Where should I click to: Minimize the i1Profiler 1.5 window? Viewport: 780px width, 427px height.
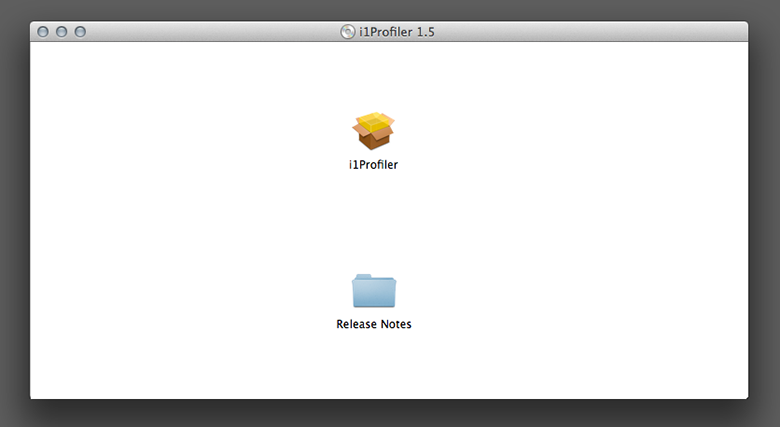click(x=61, y=32)
